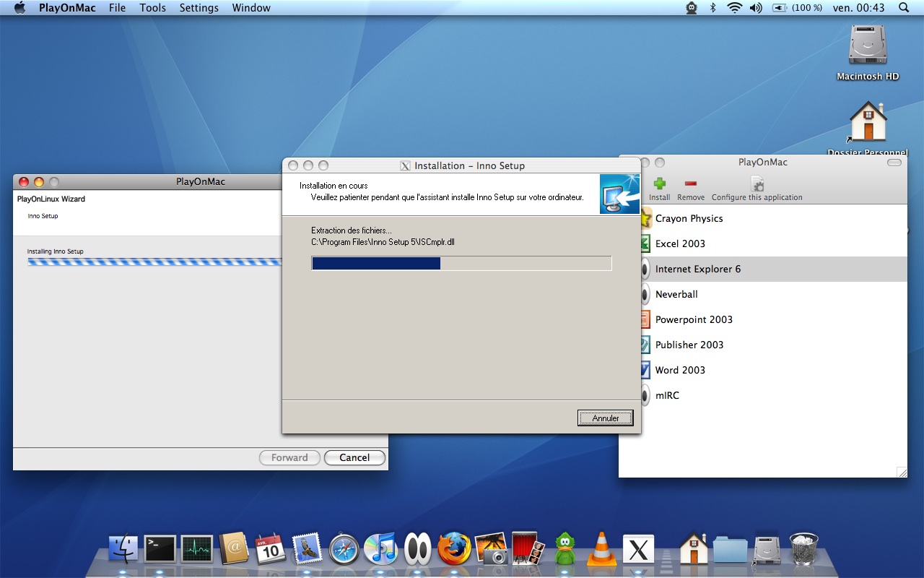Click the striped Installing Inno Setup progress bar
This screenshot has width=924, height=578.
click(x=154, y=262)
